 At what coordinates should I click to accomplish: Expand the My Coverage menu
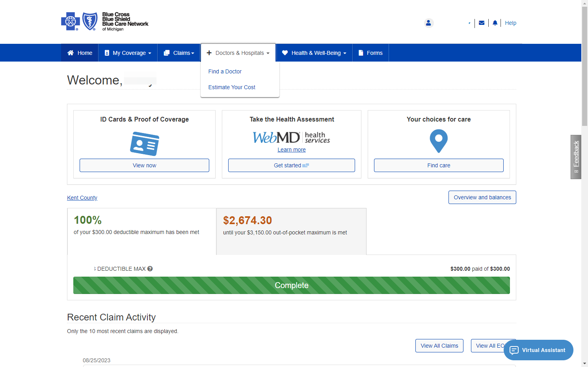pos(128,53)
